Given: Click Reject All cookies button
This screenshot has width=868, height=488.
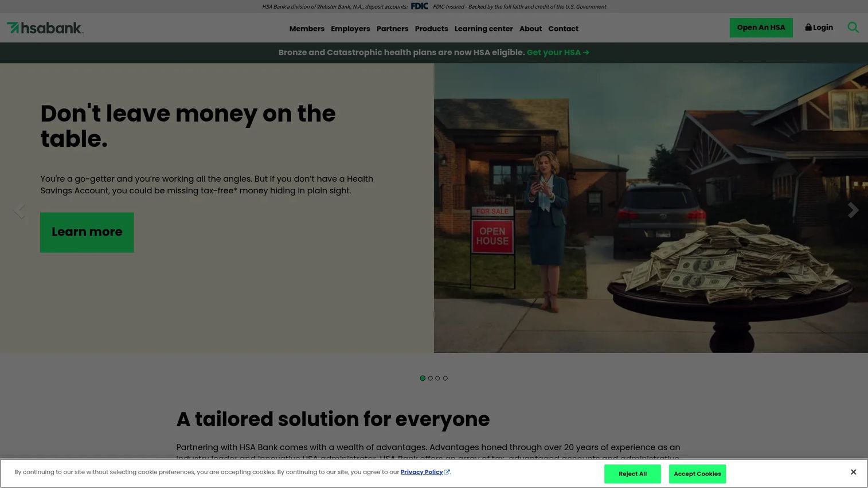Looking at the screenshot, I should click(x=632, y=474).
